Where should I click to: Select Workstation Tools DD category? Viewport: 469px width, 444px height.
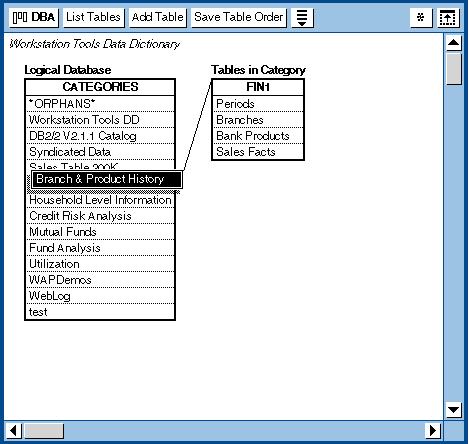(100, 120)
